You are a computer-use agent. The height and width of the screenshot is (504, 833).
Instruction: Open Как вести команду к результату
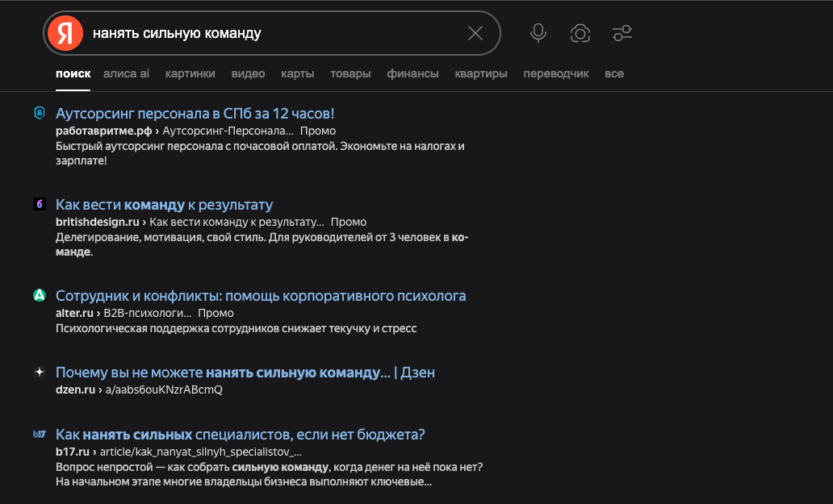point(164,204)
